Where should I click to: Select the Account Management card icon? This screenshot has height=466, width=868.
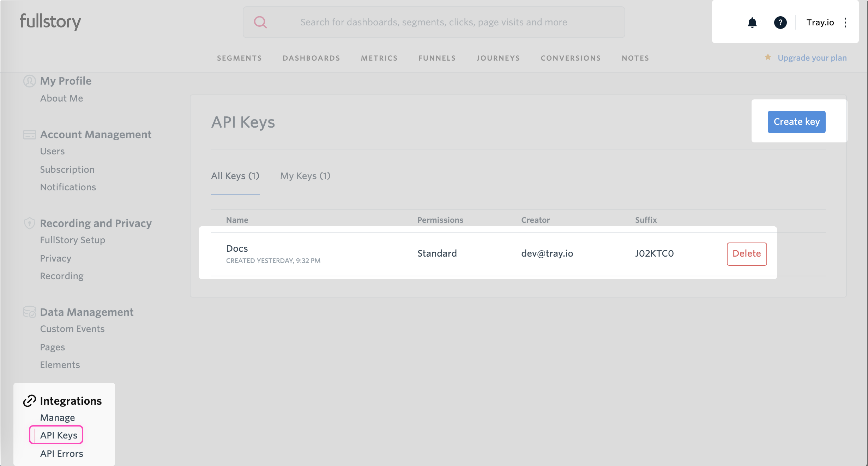(29, 135)
